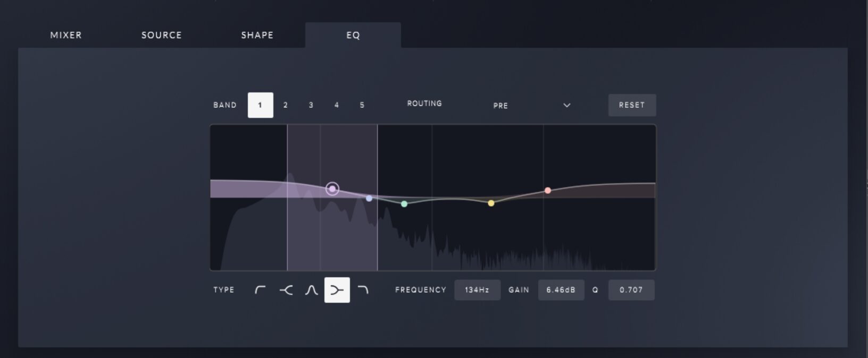Pick the bell curve filter type

[311, 290]
